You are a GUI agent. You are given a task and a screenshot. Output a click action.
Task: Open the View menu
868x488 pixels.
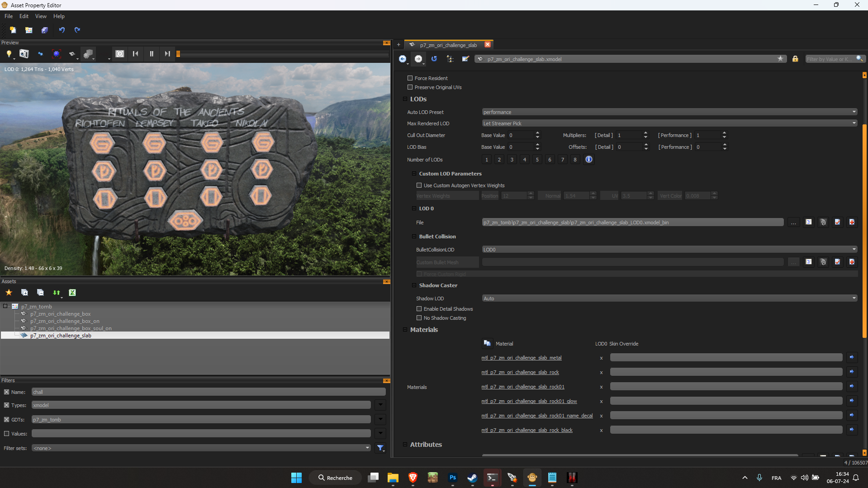coord(41,16)
